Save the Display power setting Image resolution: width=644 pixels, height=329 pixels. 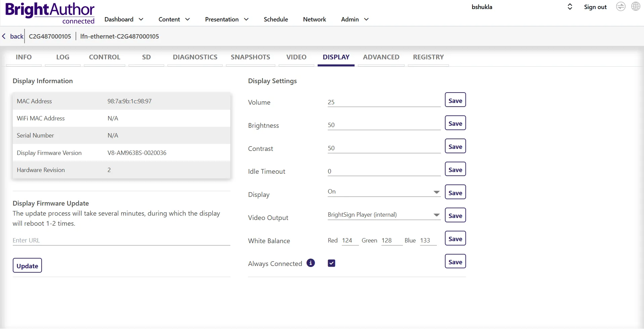point(455,192)
